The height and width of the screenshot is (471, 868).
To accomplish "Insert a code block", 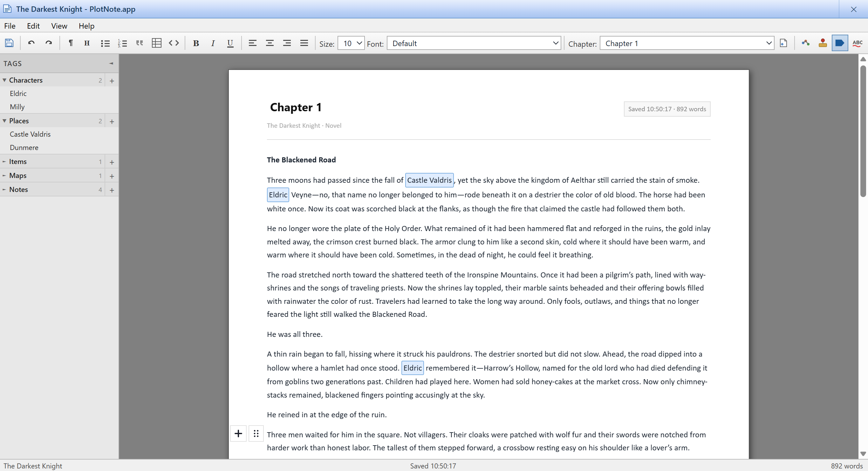I will 174,43.
